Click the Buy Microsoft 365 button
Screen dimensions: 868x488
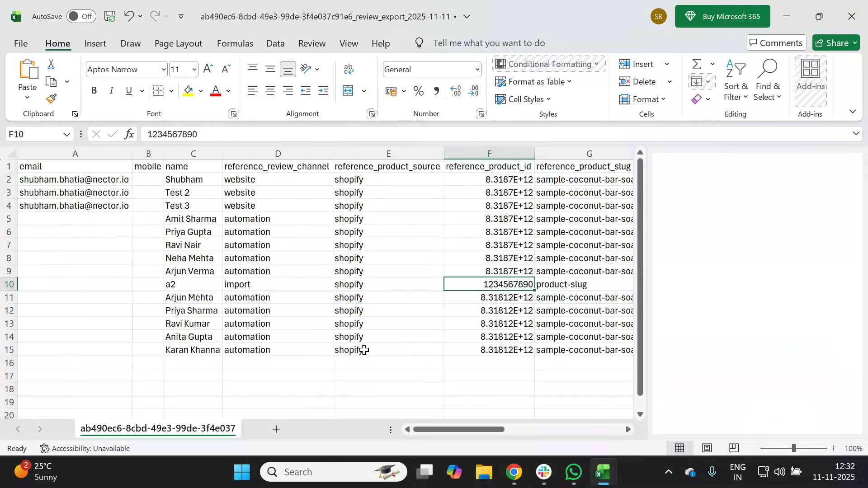tap(722, 16)
